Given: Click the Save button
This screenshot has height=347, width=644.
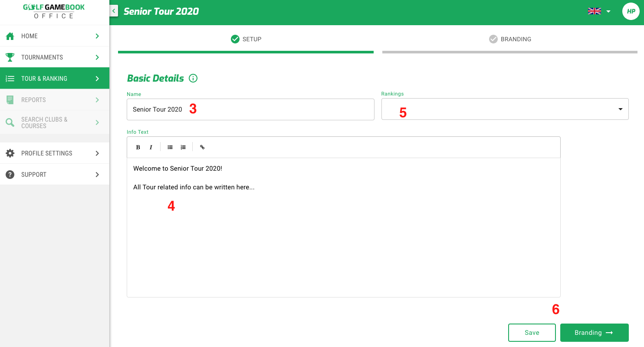Looking at the screenshot, I should click(x=532, y=333).
